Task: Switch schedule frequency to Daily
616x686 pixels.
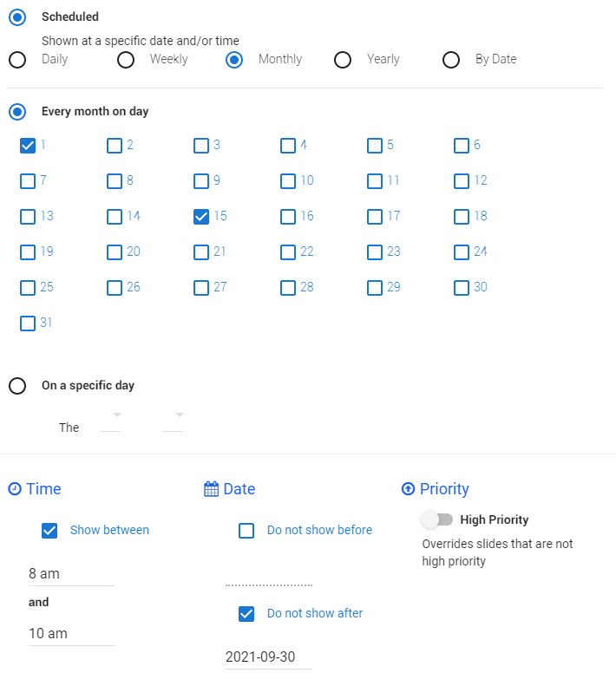Action: pos(16,59)
